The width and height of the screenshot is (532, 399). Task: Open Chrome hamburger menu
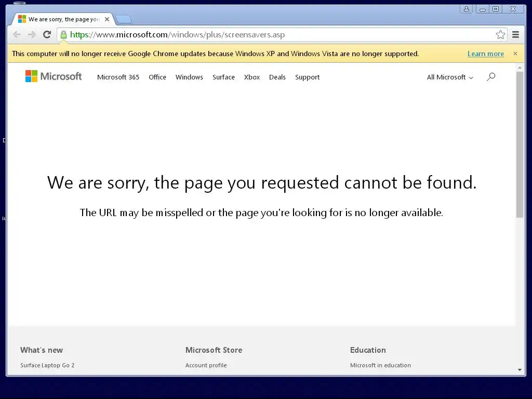515,35
